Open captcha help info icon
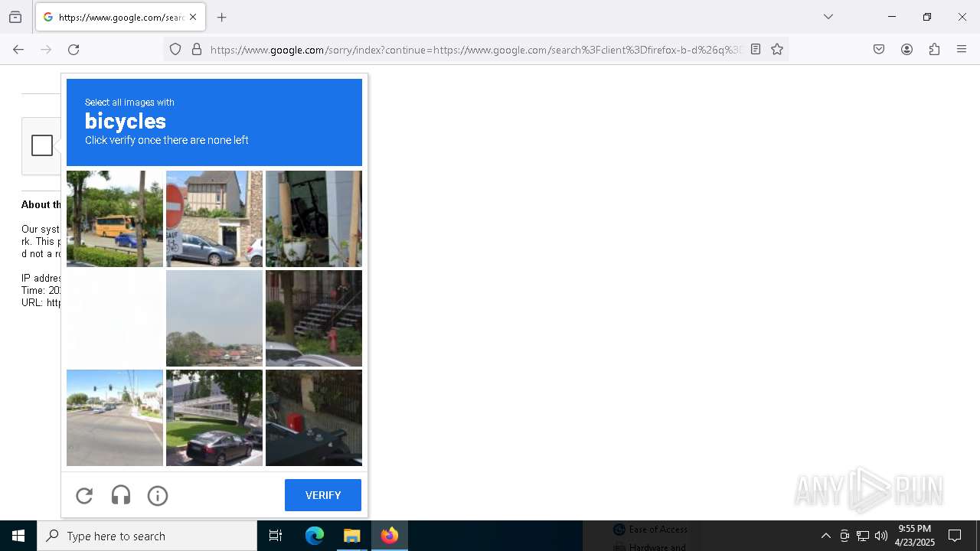The height and width of the screenshot is (551, 980). [158, 496]
